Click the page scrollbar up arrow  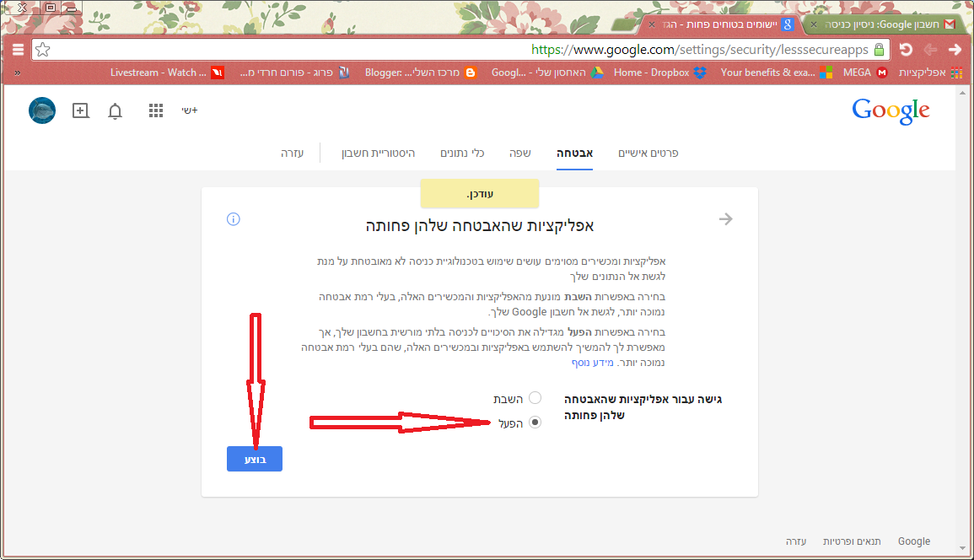tap(963, 93)
